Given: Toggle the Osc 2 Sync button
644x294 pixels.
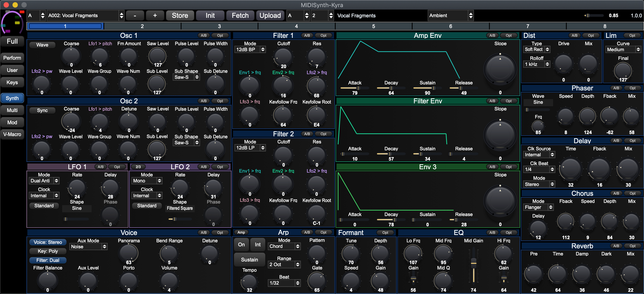Looking at the screenshot, I should click(x=42, y=110).
